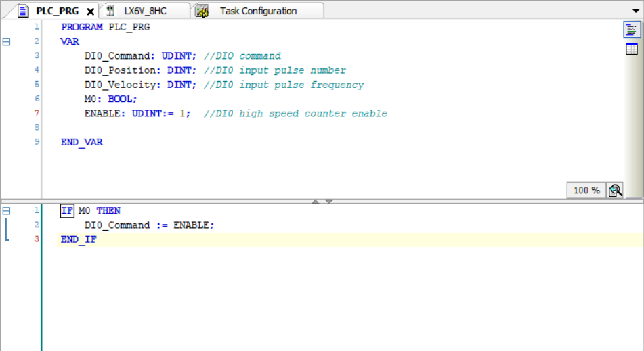This screenshot has width=644, height=351.
Task: Click the DINT type of DI0_Position
Action: [x=179, y=70]
